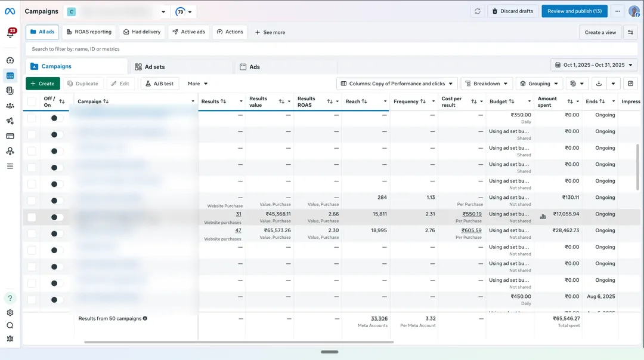Click the search filter input field
Screen dimensions: 644x360
click(x=332, y=49)
